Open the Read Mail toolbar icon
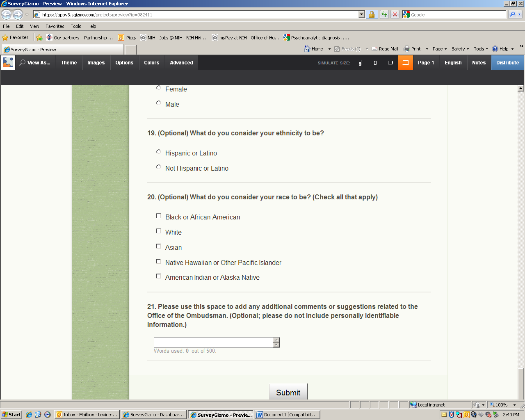 385,49
